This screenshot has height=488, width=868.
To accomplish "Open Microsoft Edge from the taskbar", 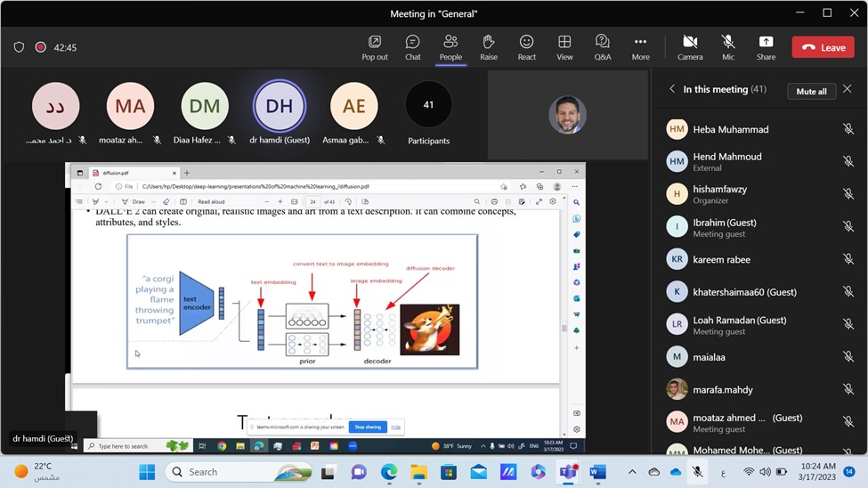I will click(389, 472).
